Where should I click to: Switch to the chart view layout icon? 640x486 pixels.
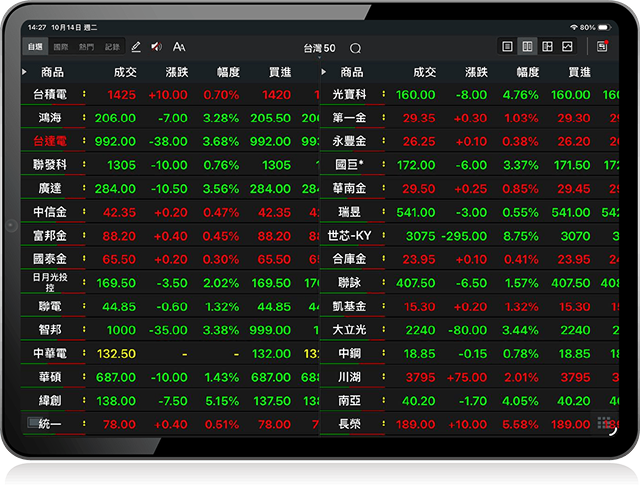point(567,47)
